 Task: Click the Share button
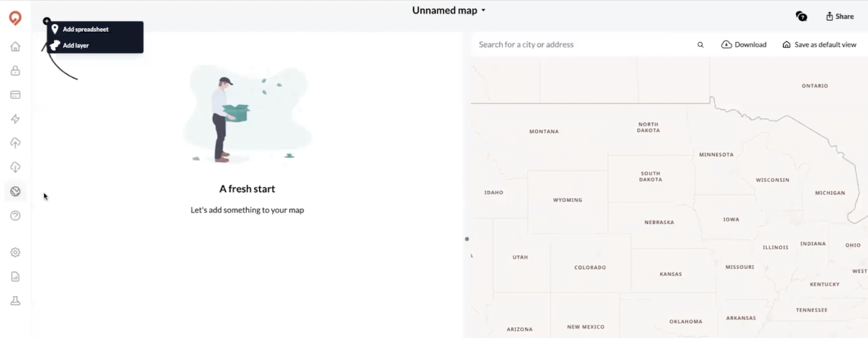click(840, 16)
